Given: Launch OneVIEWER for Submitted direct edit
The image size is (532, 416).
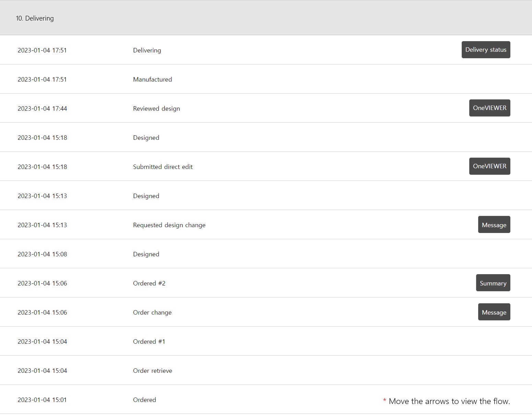Looking at the screenshot, I should click(489, 166).
